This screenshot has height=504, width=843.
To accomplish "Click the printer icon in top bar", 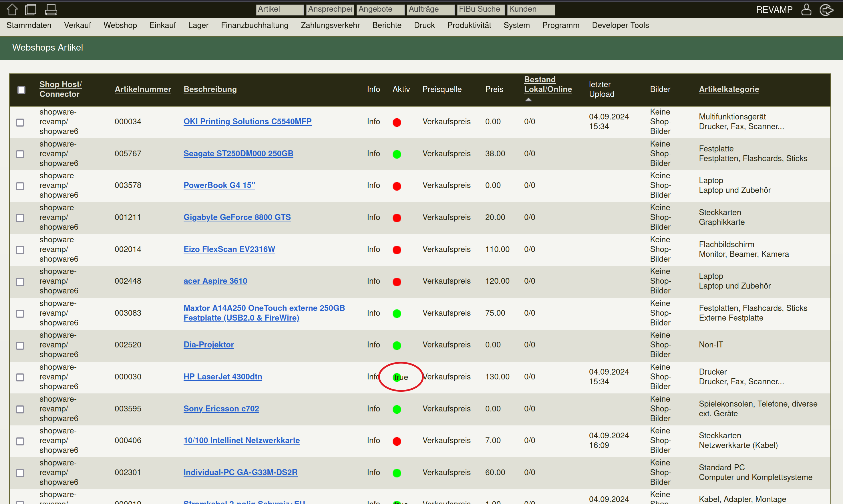I will coord(51,9).
